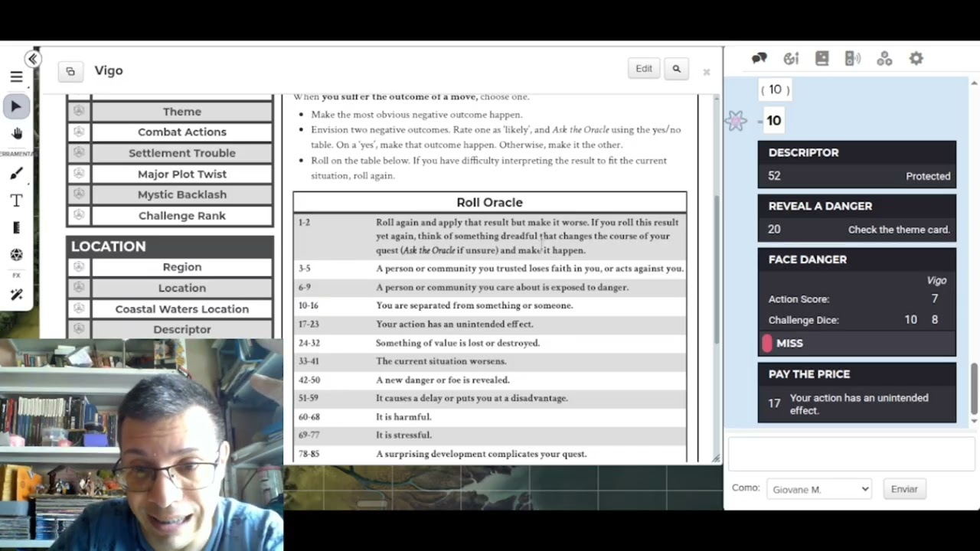
Task: Click the icon beside Region
Action: tap(79, 267)
